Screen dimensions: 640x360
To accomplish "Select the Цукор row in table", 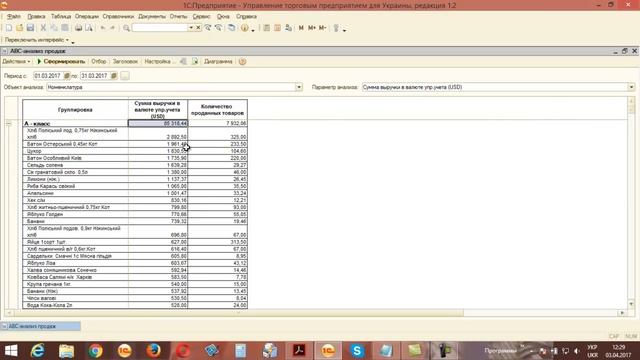I will 135,151.
